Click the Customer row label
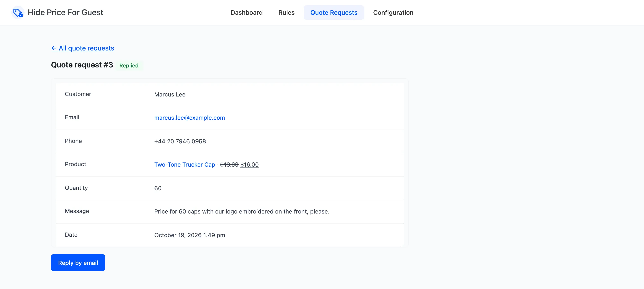The image size is (644, 289). [78, 94]
